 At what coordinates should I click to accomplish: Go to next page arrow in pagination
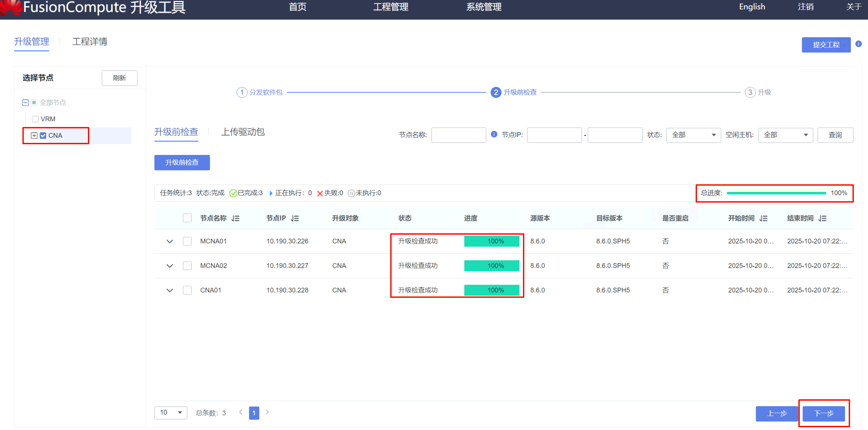pos(267,412)
